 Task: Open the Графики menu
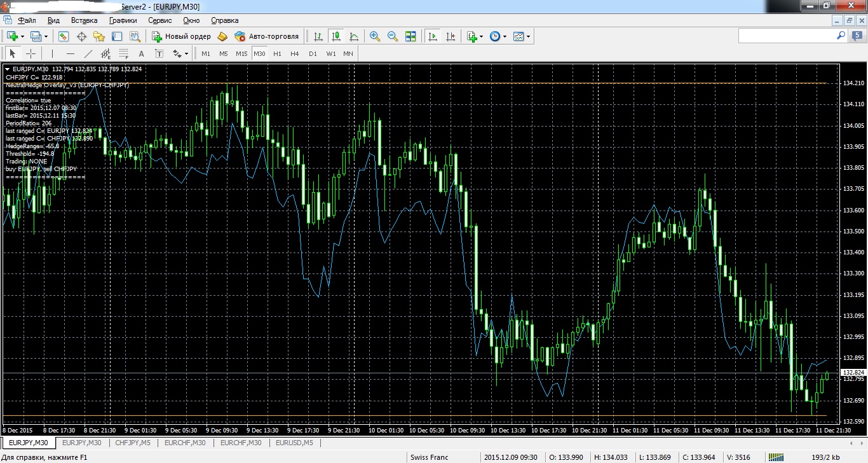coord(123,20)
